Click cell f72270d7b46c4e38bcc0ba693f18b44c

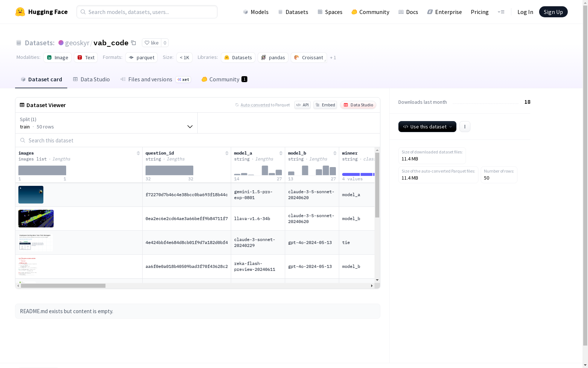click(x=187, y=195)
